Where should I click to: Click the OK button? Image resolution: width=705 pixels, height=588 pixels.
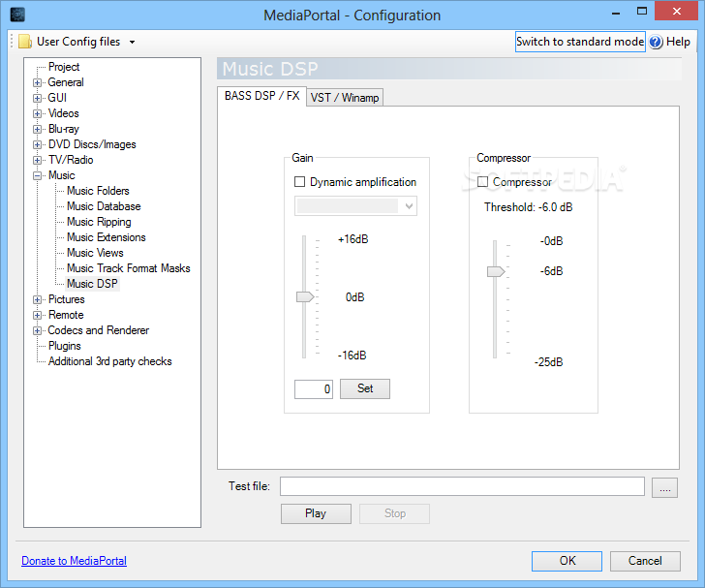567,561
